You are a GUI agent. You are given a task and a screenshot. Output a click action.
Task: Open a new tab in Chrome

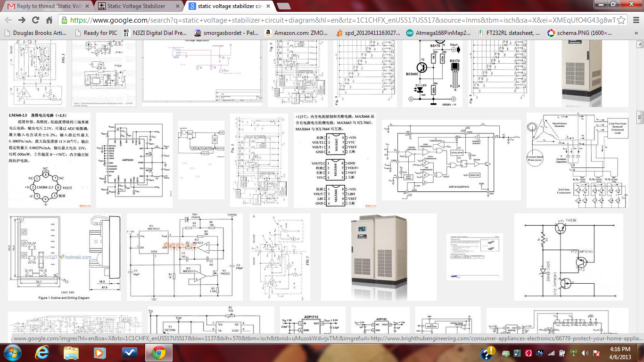coord(283,6)
